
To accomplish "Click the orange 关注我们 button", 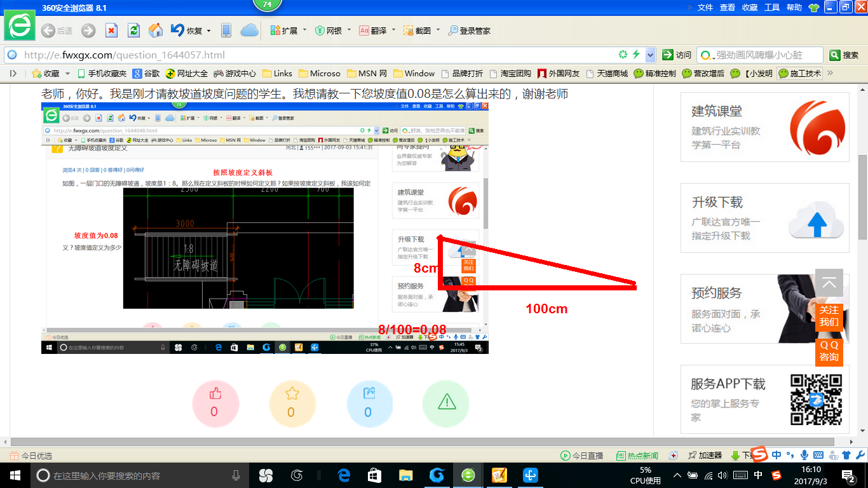I will coord(829,316).
